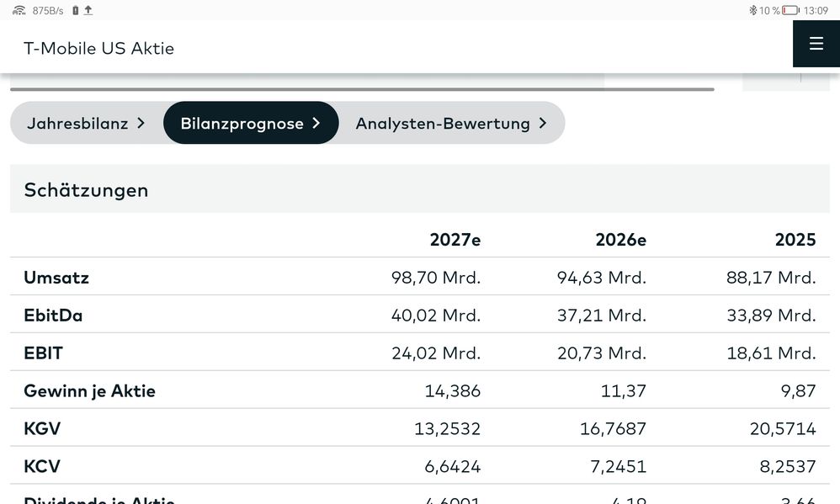The width and height of the screenshot is (840, 504).
Task: Click the KGV value 16,7687
Action: (x=614, y=428)
